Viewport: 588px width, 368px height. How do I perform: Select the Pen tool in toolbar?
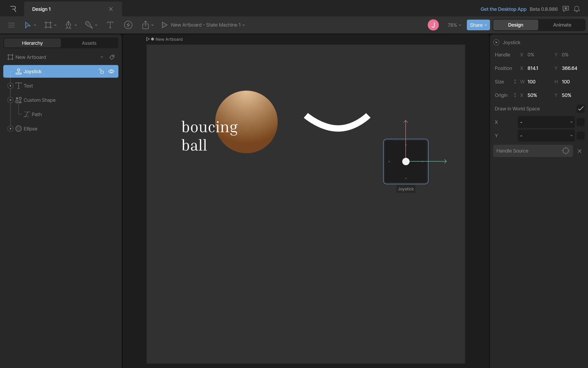pos(68,25)
